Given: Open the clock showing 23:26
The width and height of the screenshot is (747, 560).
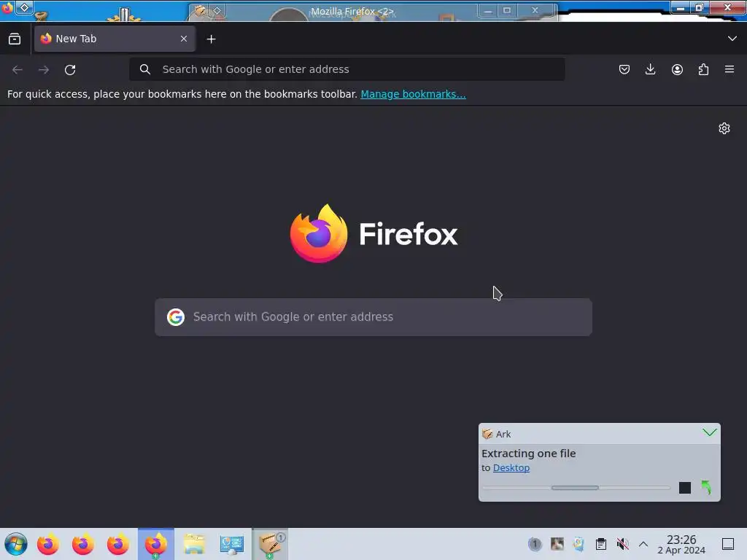Looking at the screenshot, I should 681,544.
